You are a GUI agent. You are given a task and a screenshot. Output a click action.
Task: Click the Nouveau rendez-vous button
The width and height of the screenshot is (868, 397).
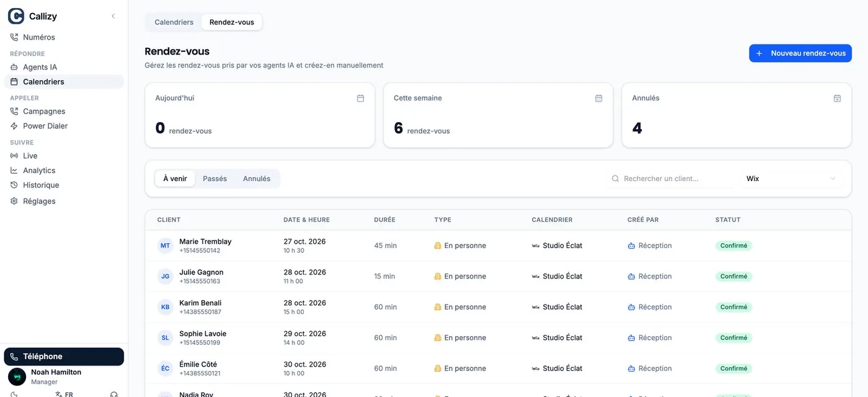click(800, 53)
